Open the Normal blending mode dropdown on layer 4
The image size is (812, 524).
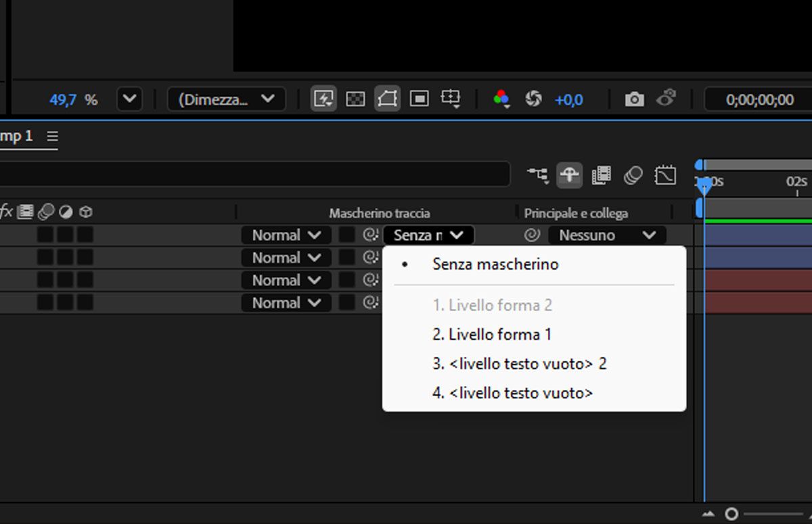(x=286, y=303)
